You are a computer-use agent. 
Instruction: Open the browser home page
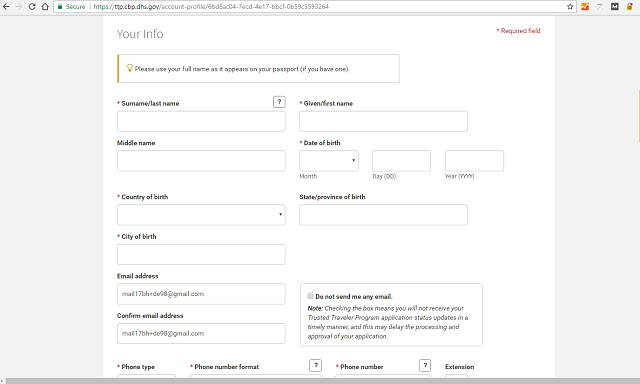point(45,7)
